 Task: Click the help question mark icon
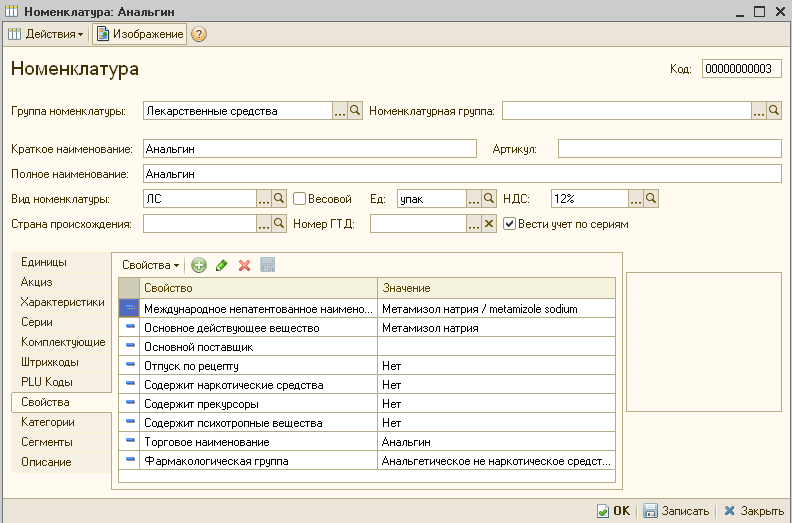[199, 34]
